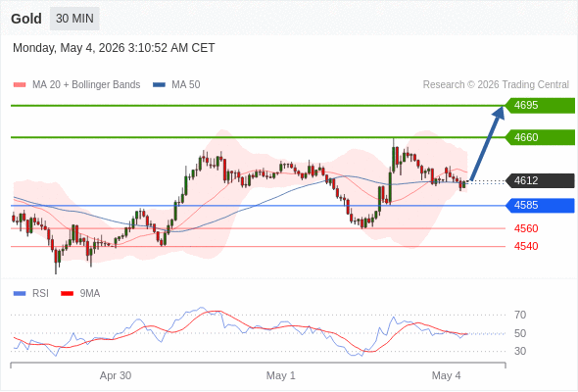
Task: Click the 4585 blue pivot price label
Action: tap(540, 206)
